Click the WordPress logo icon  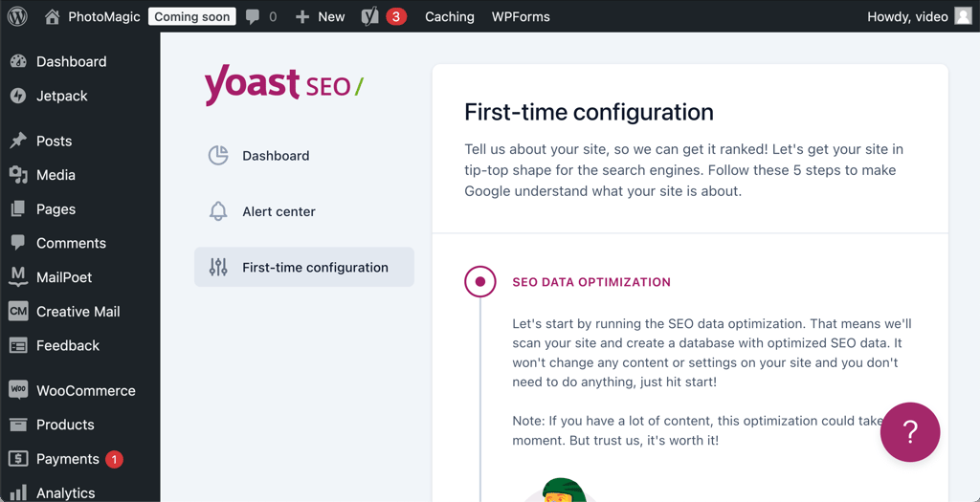coord(17,17)
